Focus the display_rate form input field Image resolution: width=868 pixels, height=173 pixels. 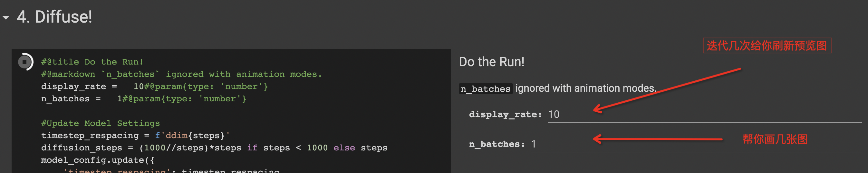[704, 115]
